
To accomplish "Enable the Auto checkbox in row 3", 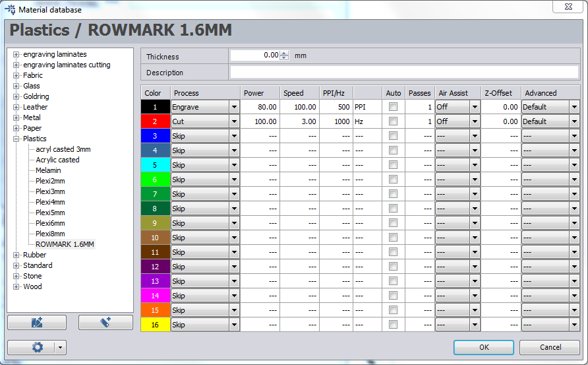I will (393, 135).
